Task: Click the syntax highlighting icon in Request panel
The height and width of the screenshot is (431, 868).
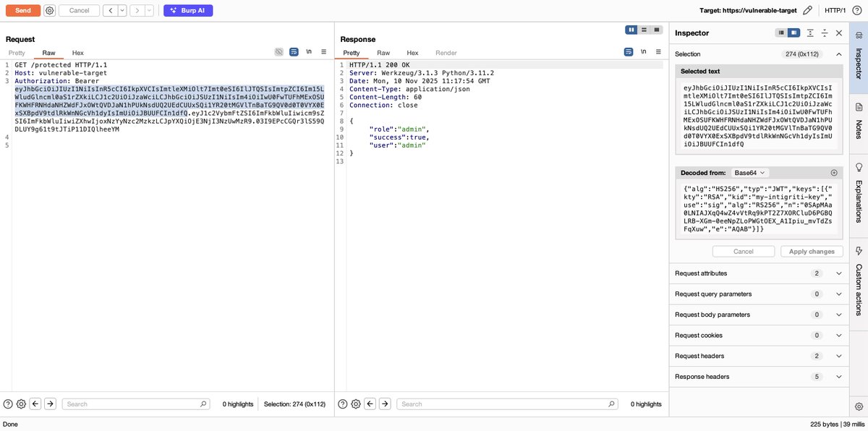Action: (x=278, y=51)
